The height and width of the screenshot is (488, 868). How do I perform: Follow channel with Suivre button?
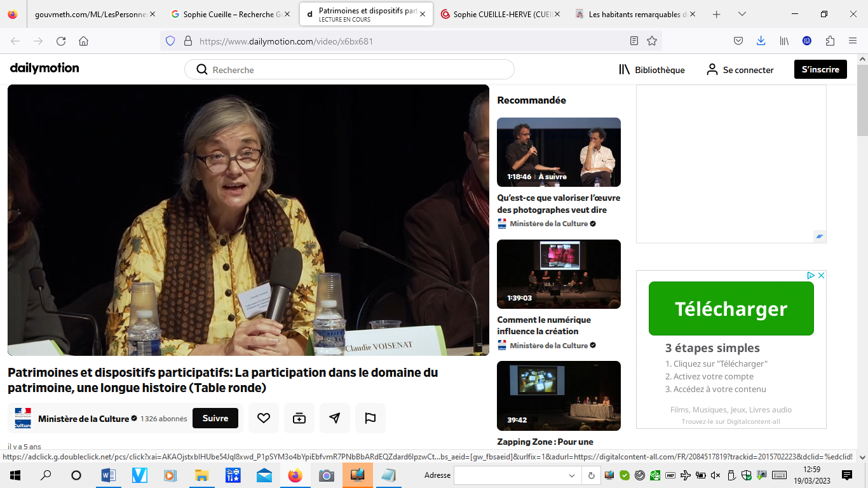[x=215, y=418]
